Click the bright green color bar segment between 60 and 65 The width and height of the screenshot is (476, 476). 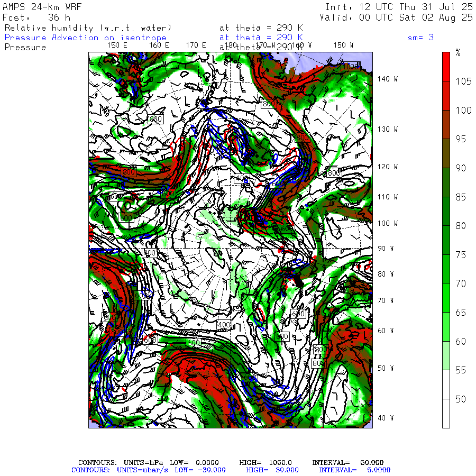coord(446,327)
